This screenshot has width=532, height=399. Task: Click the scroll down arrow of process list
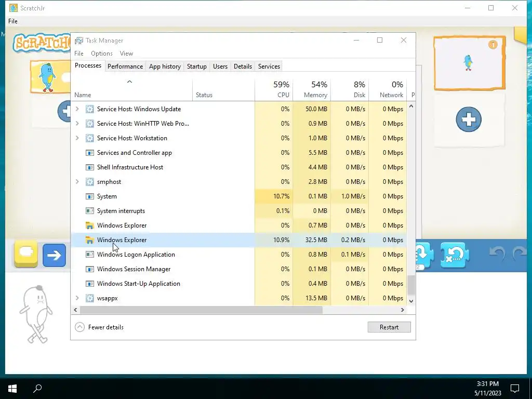click(x=411, y=301)
